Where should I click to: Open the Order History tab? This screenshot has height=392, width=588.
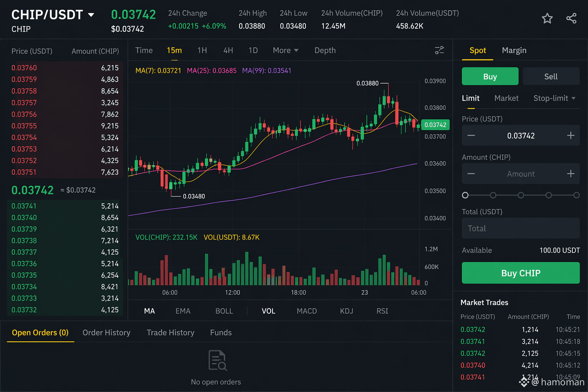(x=106, y=333)
